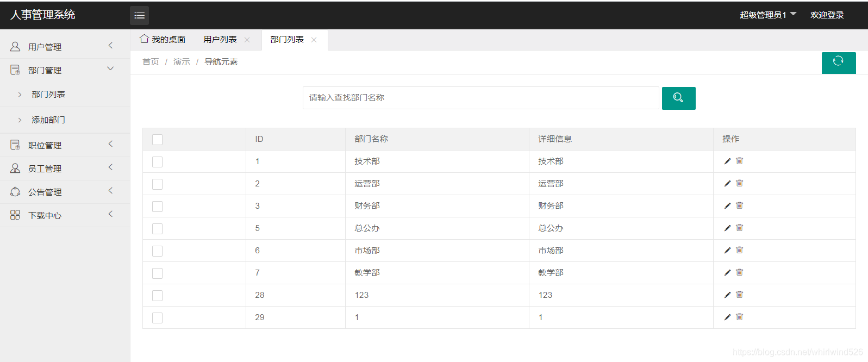This screenshot has height=362, width=868.
Task: Collapse 部门管理 menu via its down chevron
Action: 110,69
